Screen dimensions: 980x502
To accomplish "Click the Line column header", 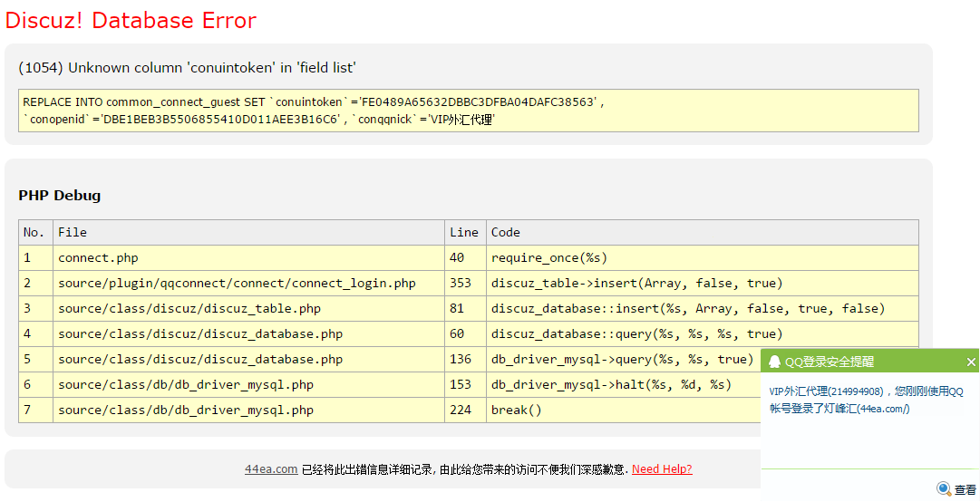I will (463, 232).
